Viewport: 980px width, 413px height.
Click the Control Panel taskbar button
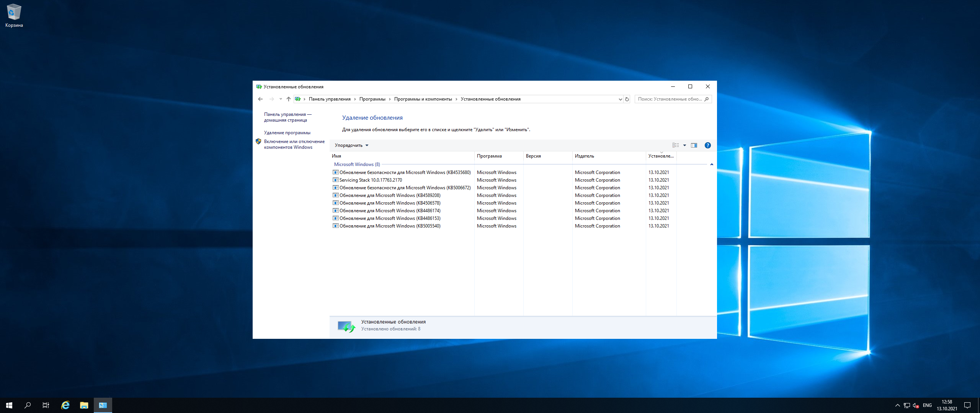point(103,405)
